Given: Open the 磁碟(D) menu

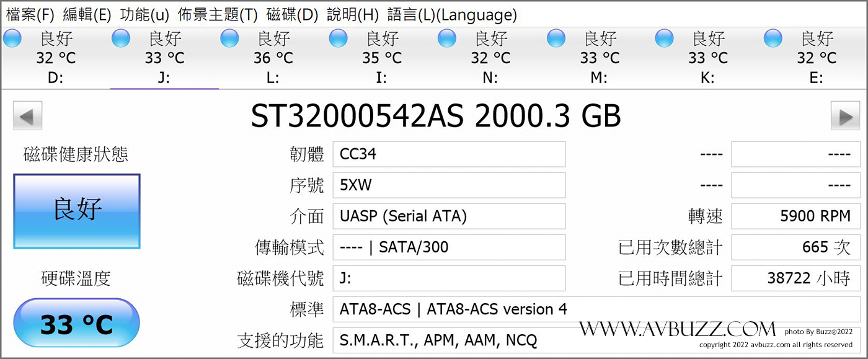Looking at the screenshot, I should pyautogui.click(x=292, y=14).
